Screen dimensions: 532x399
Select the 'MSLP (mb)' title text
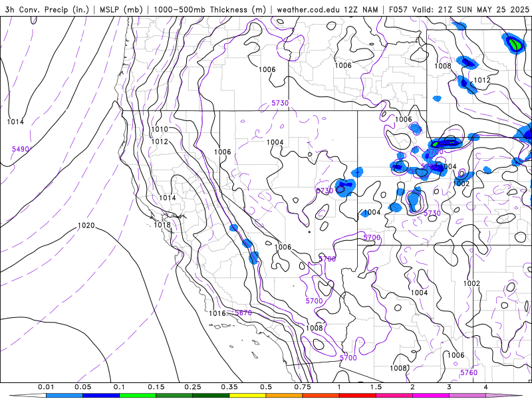point(121,9)
